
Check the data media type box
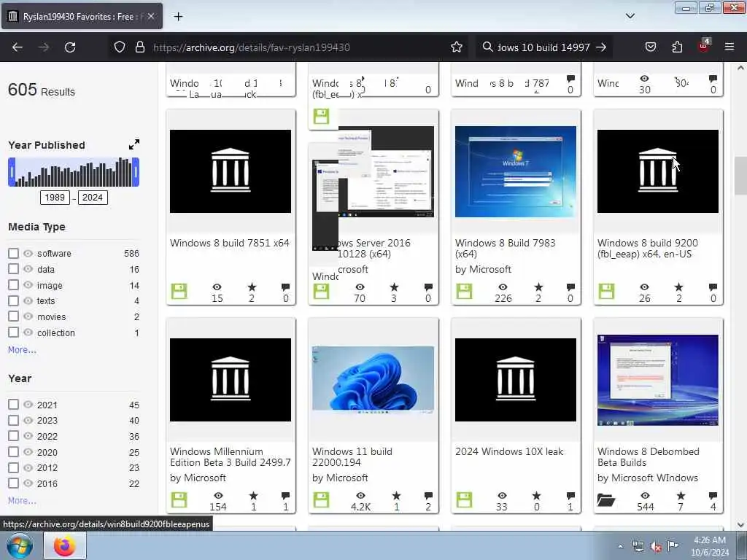(x=13, y=269)
